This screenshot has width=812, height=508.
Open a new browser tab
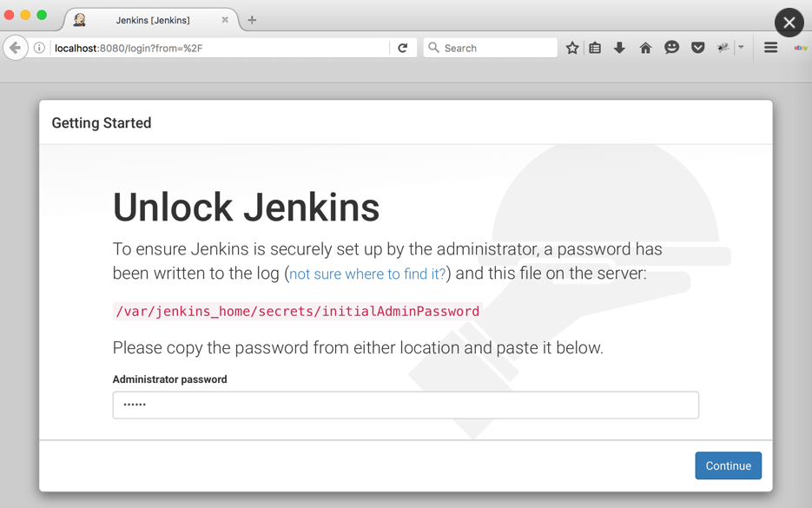tap(252, 20)
